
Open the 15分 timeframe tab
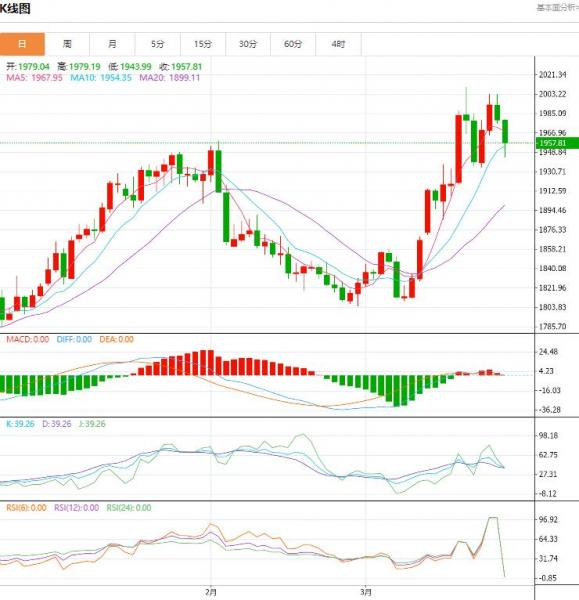coord(203,44)
